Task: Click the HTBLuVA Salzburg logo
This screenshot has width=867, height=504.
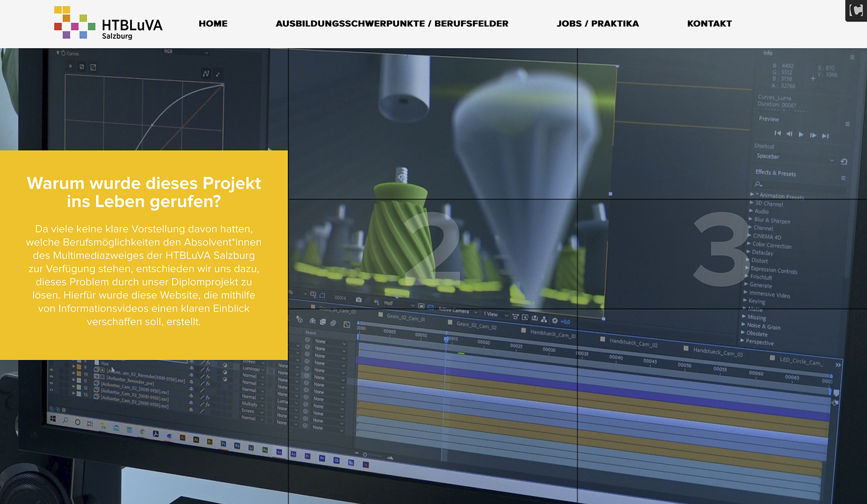Action: (108, 23)
